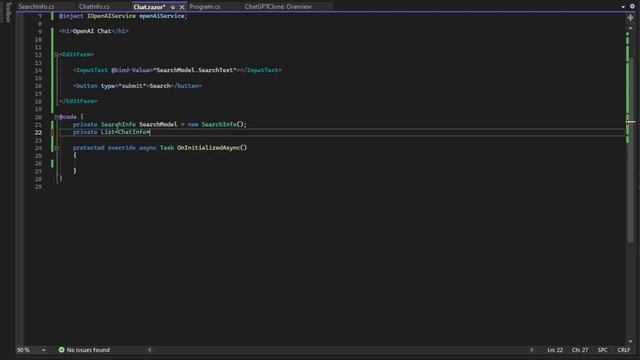This screenshot has width=640, height=360.
Task: Switch to the SearchInfo.cs tab
Action: [x=36, y=7]
